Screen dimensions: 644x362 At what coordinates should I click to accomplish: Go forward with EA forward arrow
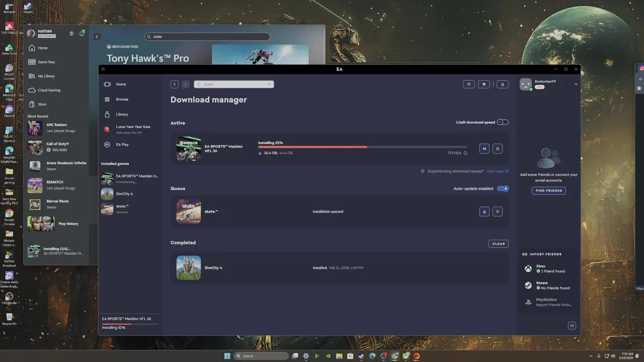[186, 84]
